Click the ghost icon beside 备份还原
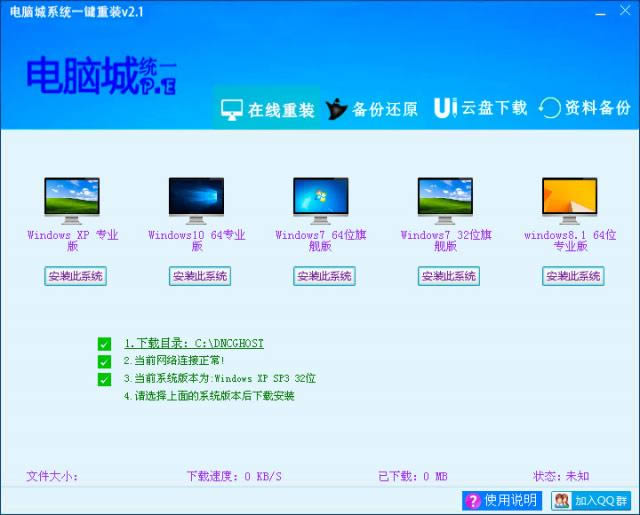 (x=336, y=109)
